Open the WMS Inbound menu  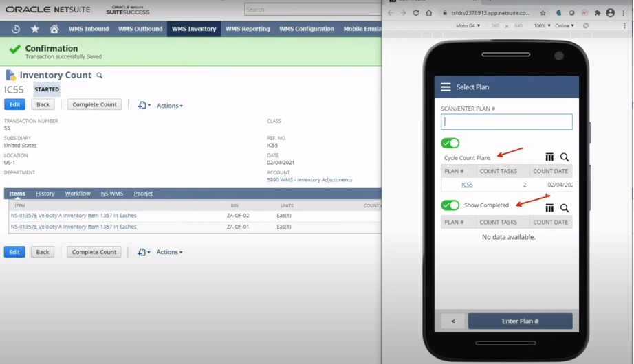click(x=89, y=29)
